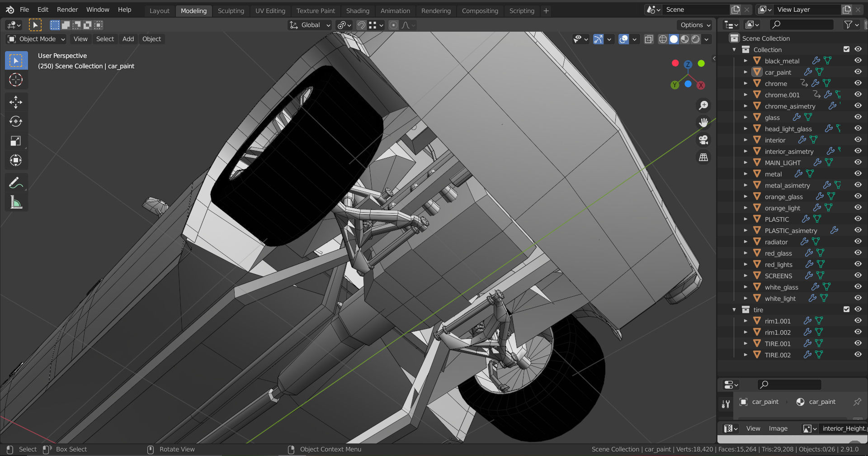
Task: Activate the Rotate tool
Action: point(16,122)
